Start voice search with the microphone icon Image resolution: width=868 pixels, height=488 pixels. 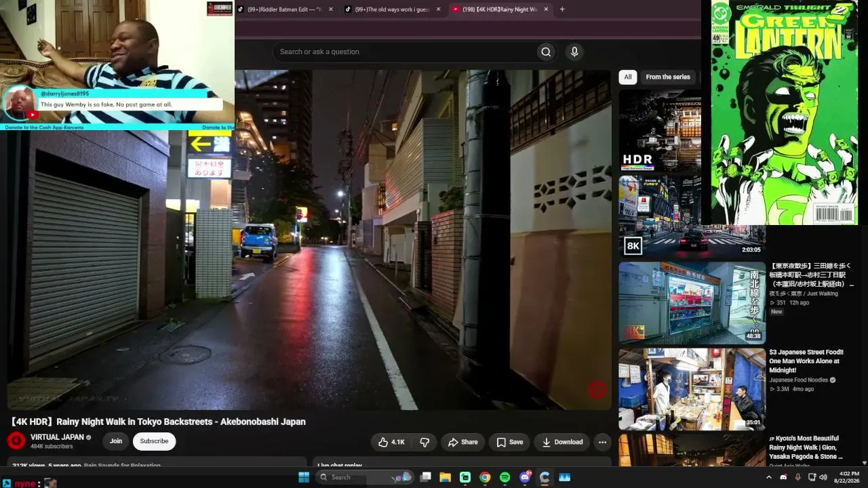coord(574,52)
